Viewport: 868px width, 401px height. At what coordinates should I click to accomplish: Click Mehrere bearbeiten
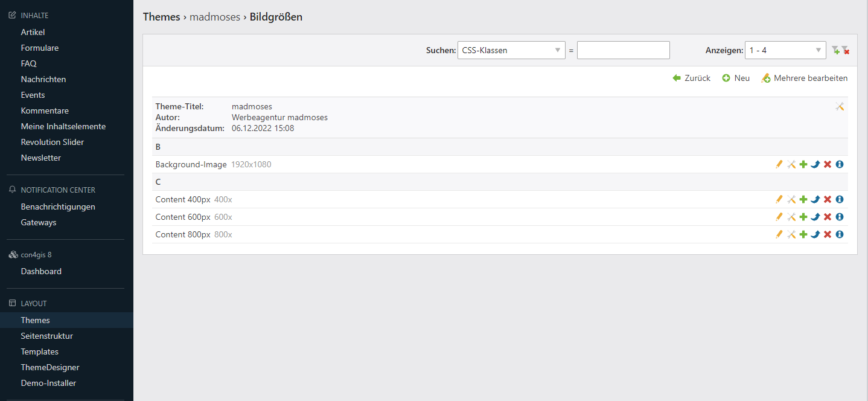[805, 78]
